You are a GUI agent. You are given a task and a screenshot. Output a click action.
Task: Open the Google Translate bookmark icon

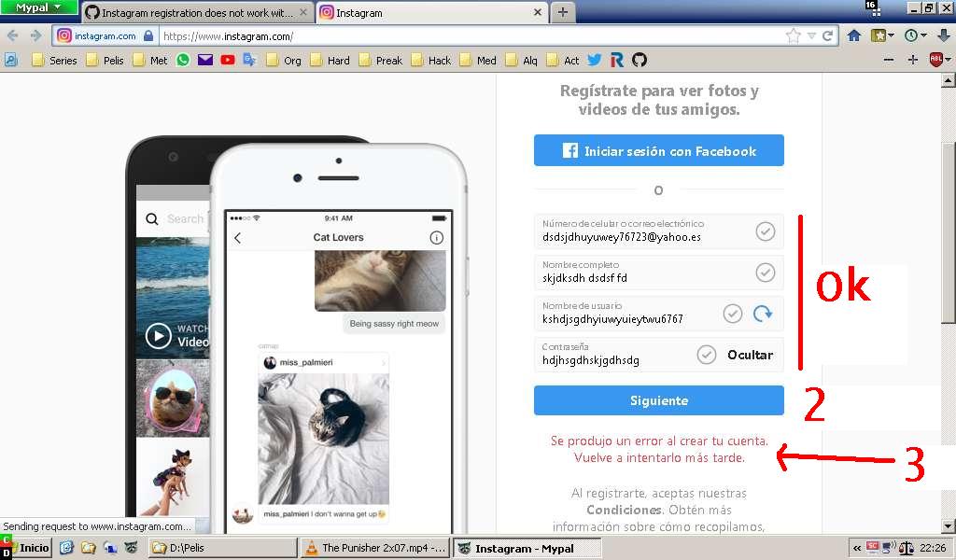pyautogui.click(x=249, y=60)
